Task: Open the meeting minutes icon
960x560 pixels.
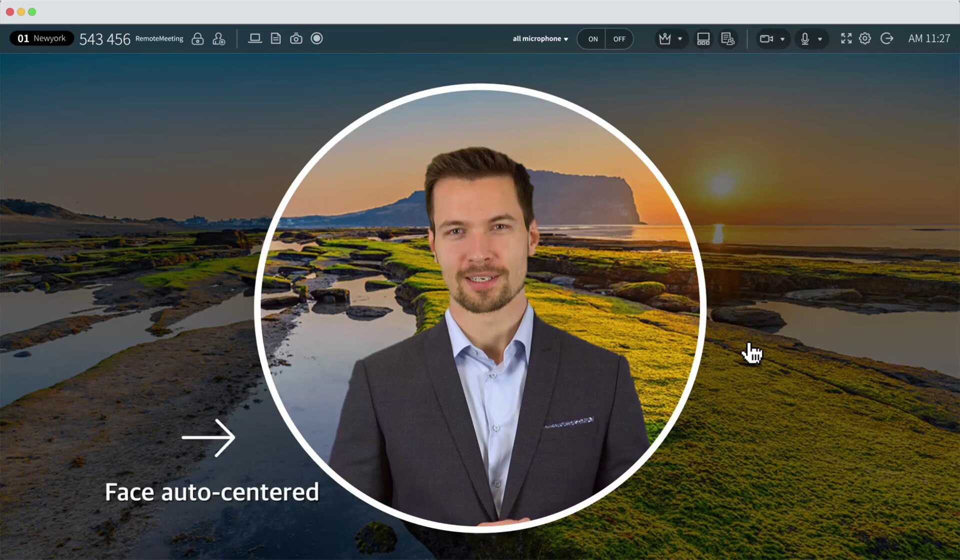Action: click(727, 38)
